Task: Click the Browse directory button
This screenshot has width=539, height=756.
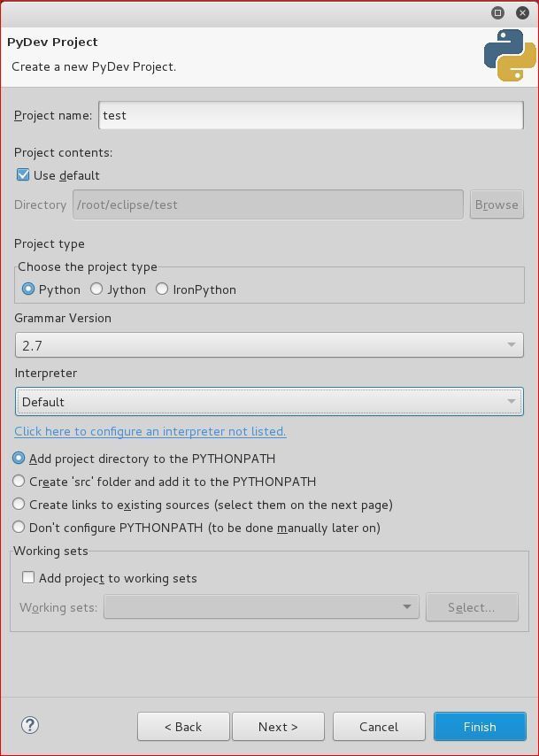Action: (497, 204)
